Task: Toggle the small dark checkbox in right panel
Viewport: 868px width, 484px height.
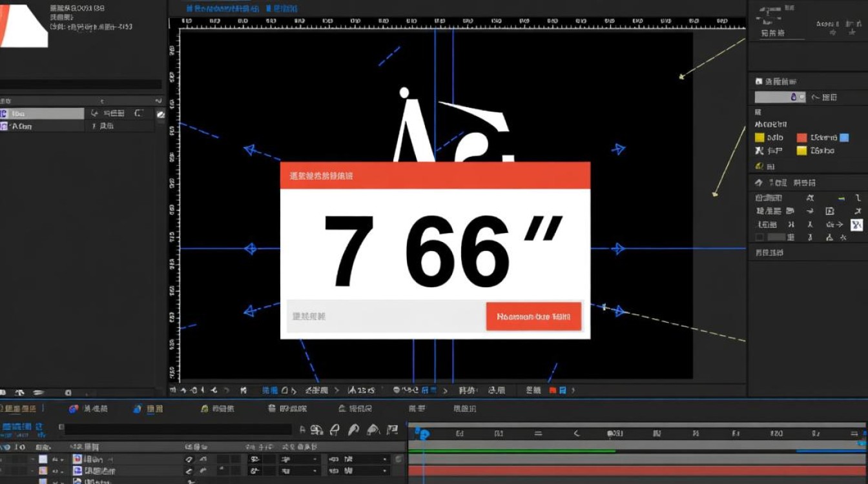Action: (x=759, y=237)
